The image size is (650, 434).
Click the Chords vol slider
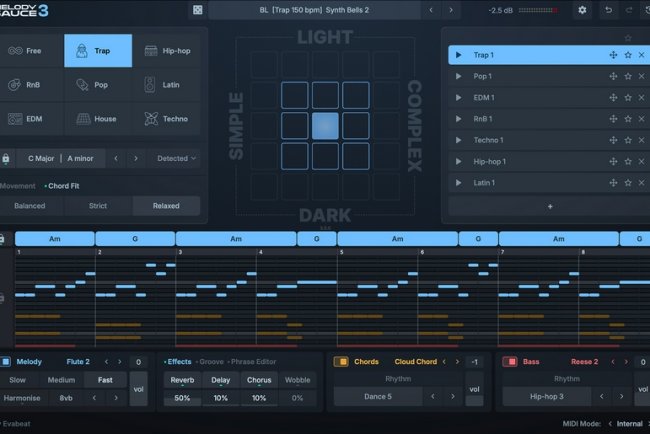pos(474,389)
